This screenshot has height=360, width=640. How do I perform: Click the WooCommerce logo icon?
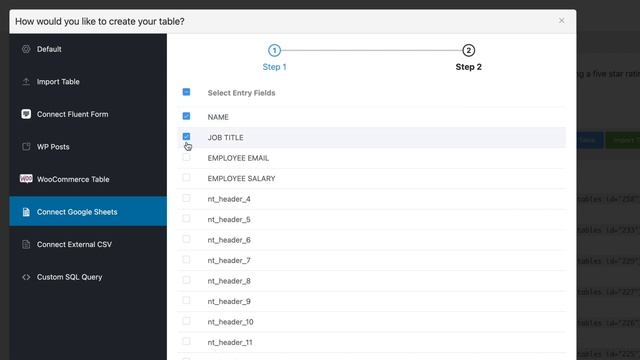26,179
